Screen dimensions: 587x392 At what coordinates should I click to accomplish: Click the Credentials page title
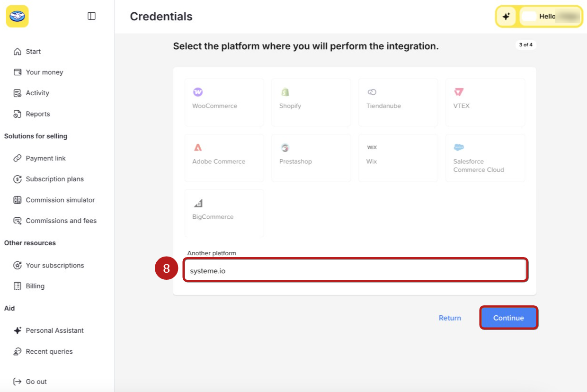tap(161, 17)
